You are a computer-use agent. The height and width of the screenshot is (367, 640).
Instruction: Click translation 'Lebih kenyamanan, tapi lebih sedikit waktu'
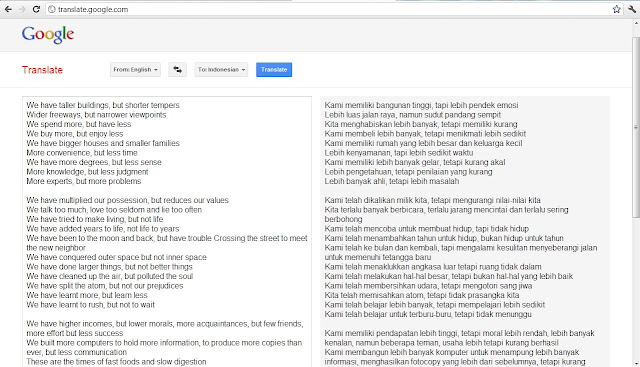click(399, 153)
